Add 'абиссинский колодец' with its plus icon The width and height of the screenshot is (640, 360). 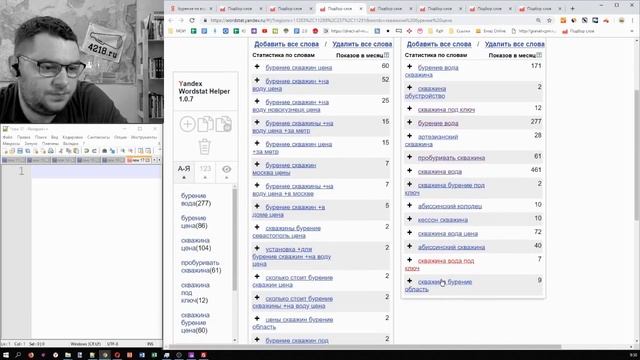pyautogui.click(x=410, y=205)
